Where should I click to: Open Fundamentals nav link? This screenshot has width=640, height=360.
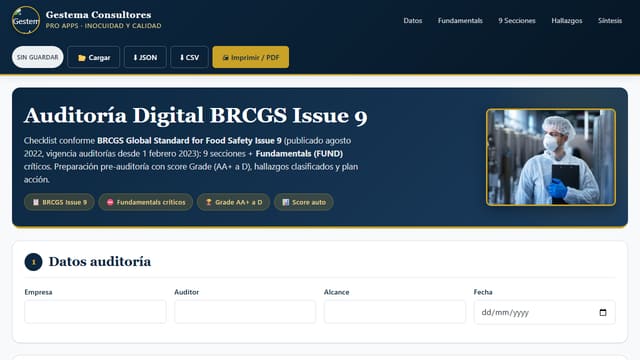tap(460, 20)
